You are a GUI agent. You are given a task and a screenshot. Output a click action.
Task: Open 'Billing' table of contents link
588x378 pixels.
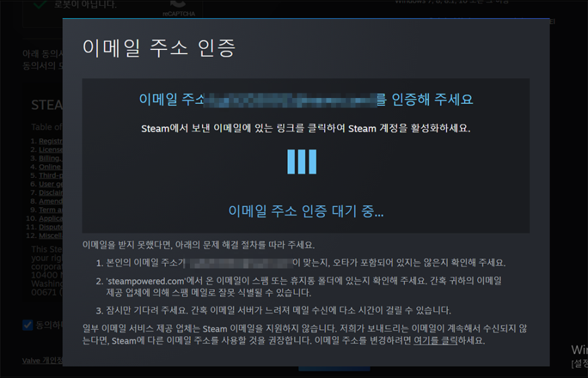(51, 158)
